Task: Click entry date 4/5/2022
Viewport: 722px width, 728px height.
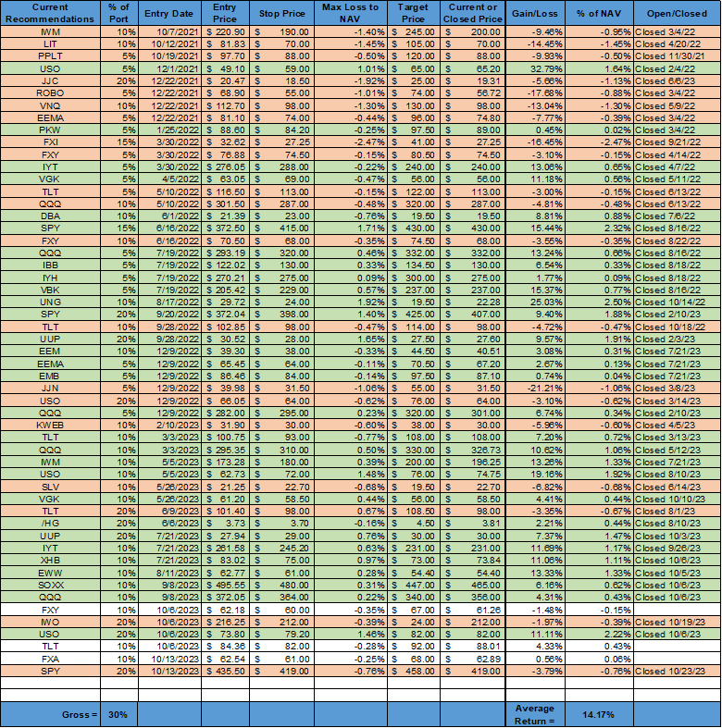Action: coord(169,179)
